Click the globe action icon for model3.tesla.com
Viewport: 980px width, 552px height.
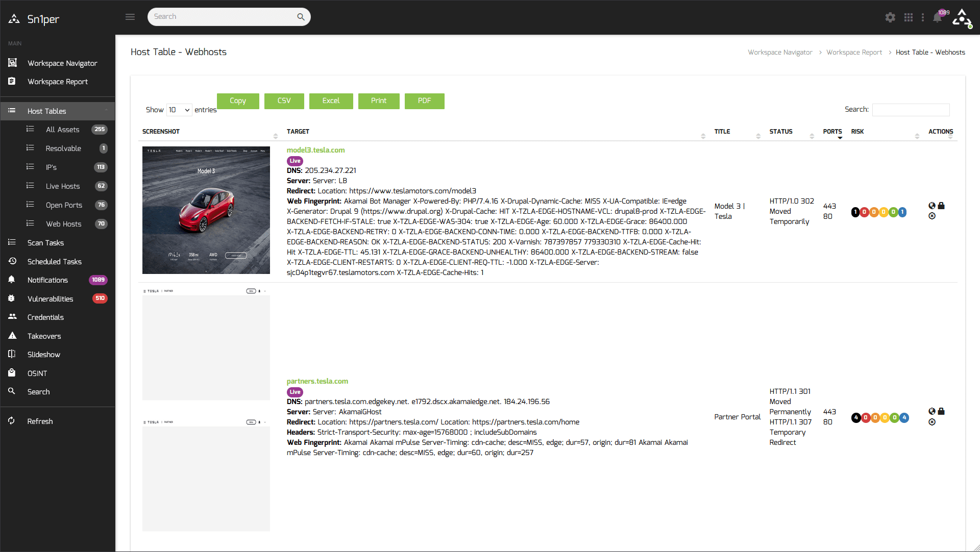pos(932,206)
